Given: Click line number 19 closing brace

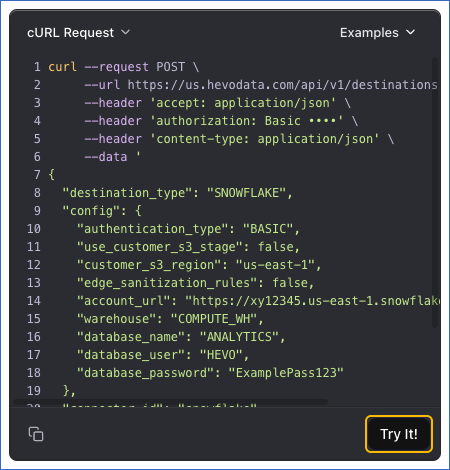Looking at the screenshot, I should click(69, 391).
